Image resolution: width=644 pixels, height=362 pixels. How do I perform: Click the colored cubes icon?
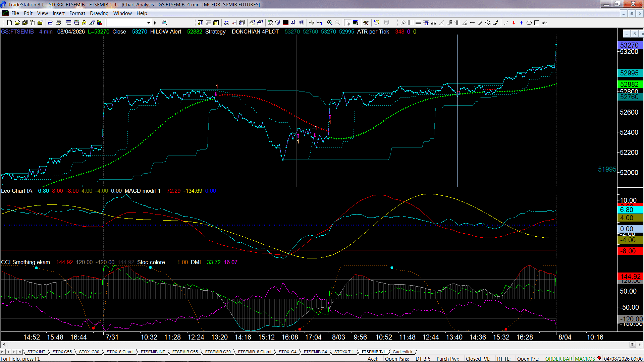pos(100,23)
